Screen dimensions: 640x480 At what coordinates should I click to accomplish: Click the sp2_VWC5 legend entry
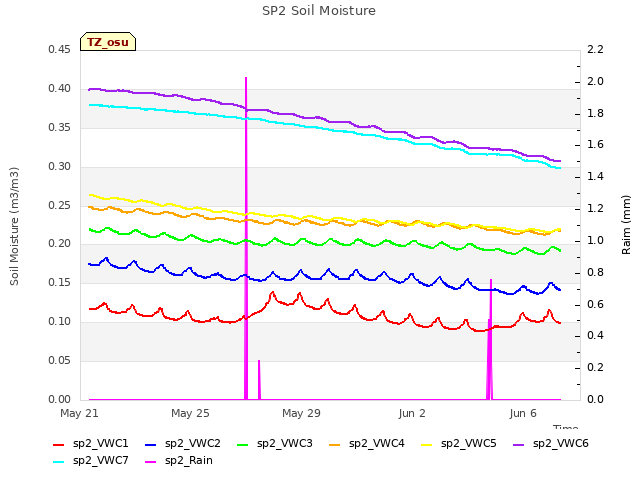pyautogui.click(x=459, y=444)
